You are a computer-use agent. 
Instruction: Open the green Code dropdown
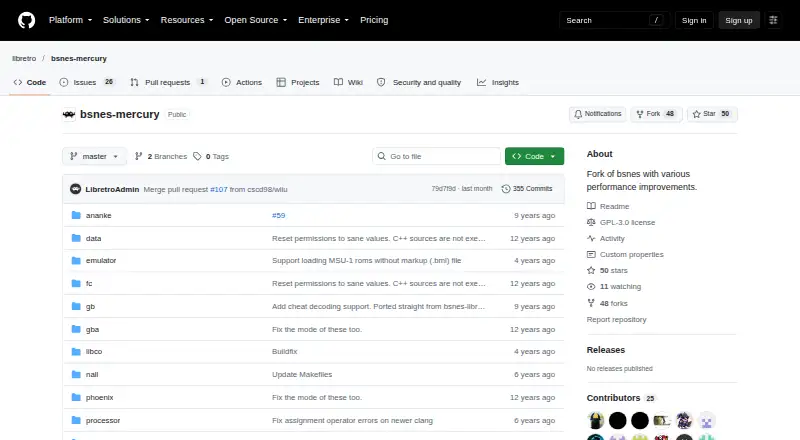pyautogui.click(x=534, y=156)
